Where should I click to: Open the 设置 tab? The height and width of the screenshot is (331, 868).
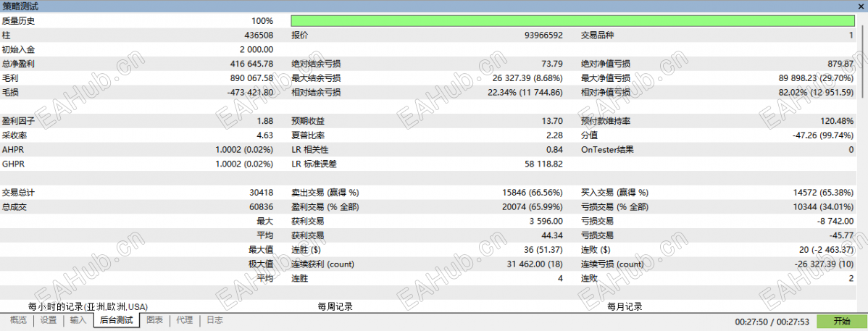click(x=48, y=320)
